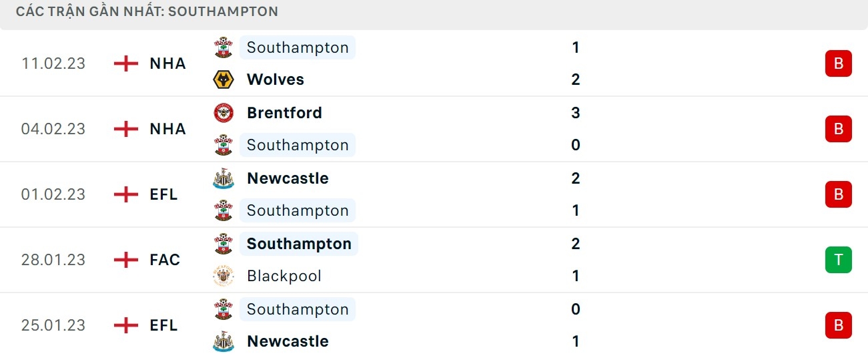Open the Wolves team link
Screen dimensions: 868x356
click(275, 79)
